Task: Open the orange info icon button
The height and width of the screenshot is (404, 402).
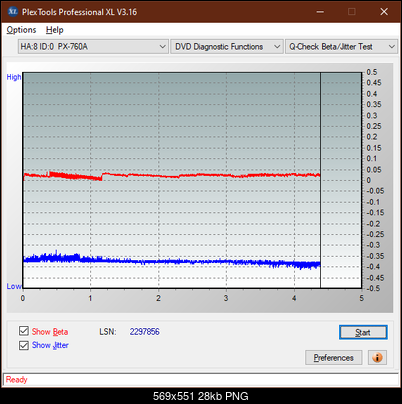Action: click(377, 358)
